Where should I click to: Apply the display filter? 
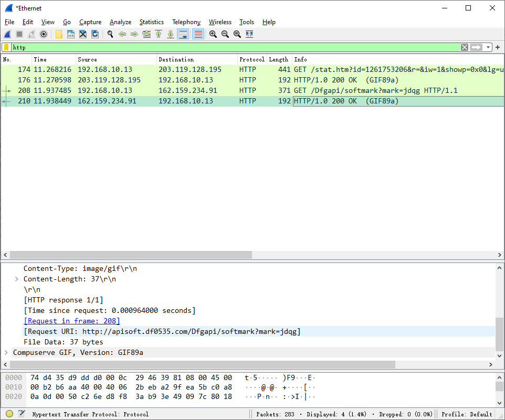pos(476,47)
